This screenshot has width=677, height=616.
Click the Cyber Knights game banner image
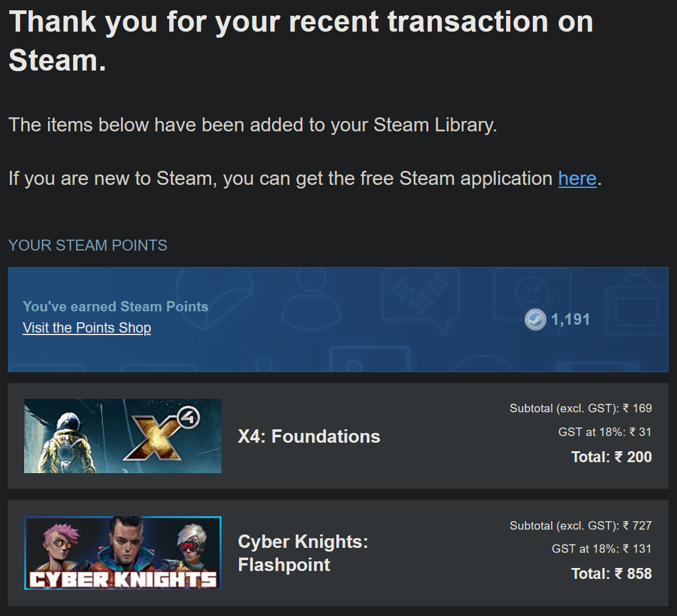pos(123,553)
